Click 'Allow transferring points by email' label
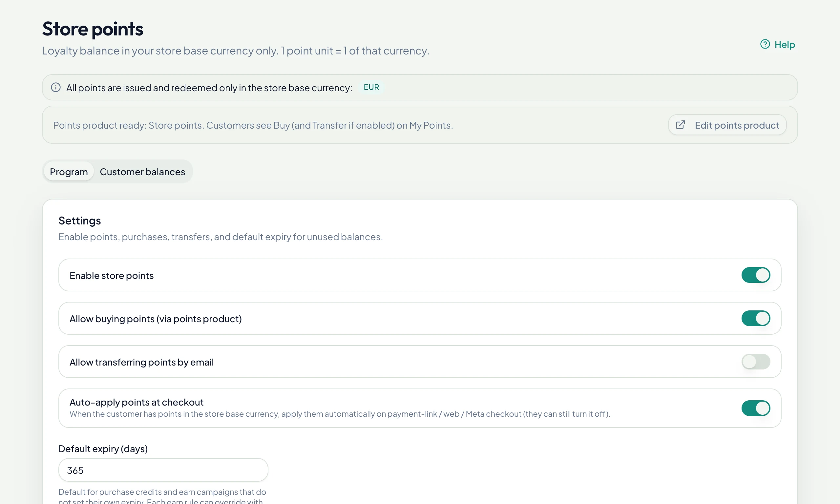The width and height of the screenshot is (840, 504). tap(141, 362)
